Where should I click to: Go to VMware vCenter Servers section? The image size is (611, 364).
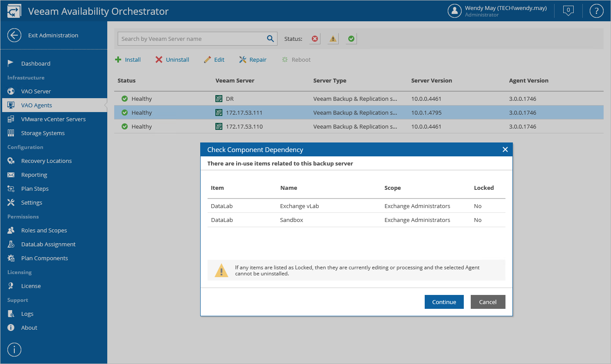click(53, 119)
